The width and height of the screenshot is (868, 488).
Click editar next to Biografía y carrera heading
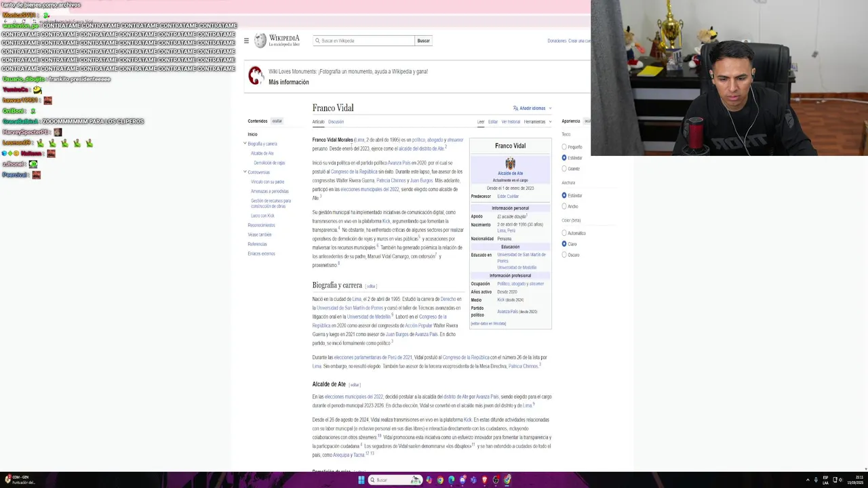(371, 286)
